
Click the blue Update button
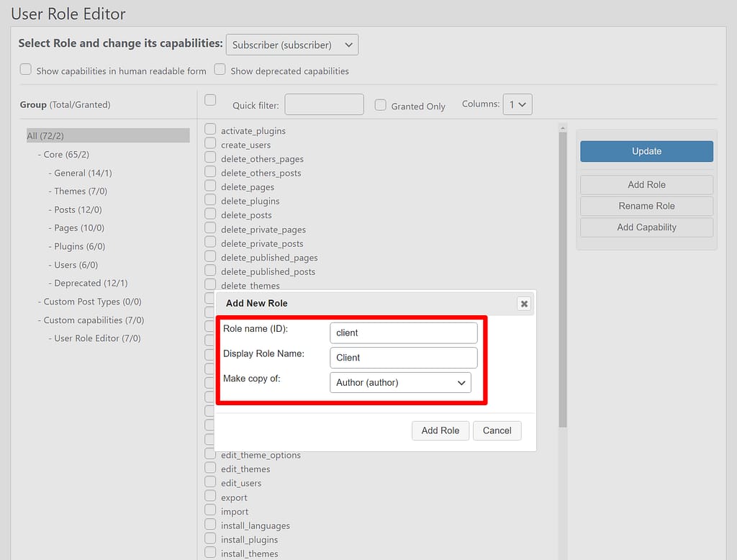[646, 151]
